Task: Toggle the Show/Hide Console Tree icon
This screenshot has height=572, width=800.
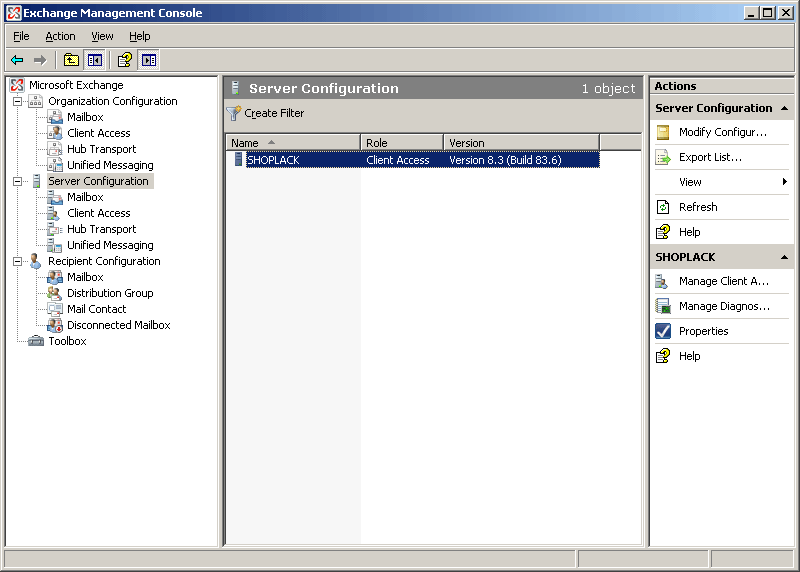Action: pyautogui.click(x=94, y=60)
